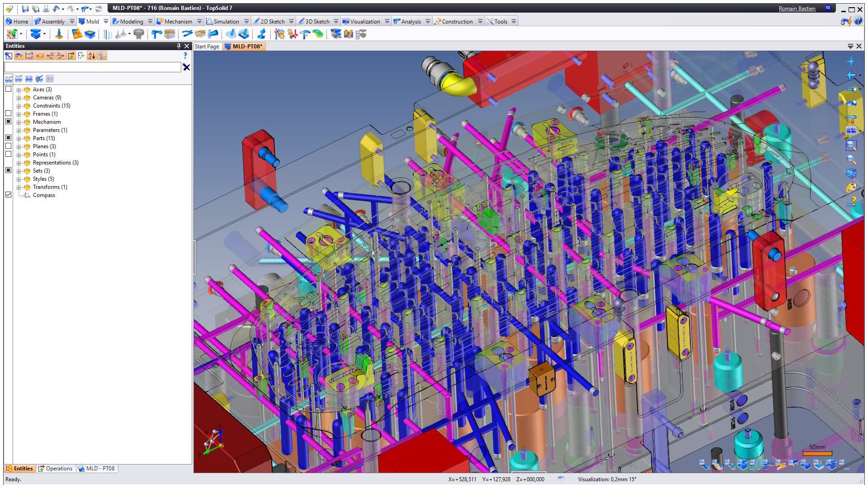Click the sort alphabetically A-Z icon
This screenshot has width=868, height=488.
pyautogui.click(x=92, y=56)
